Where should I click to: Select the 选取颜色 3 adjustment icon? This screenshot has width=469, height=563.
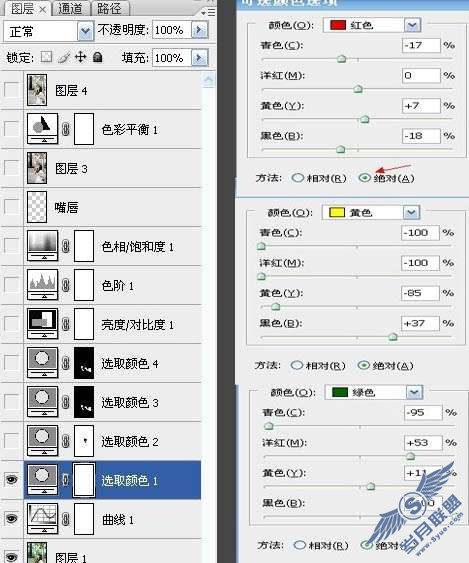coord(42,402)
